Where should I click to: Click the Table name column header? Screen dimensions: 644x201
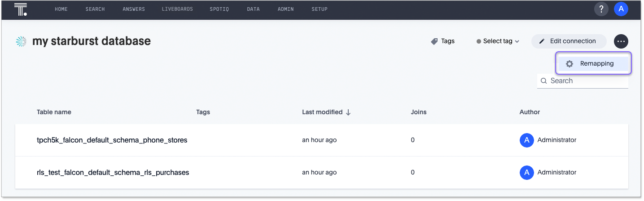[54, 112]
